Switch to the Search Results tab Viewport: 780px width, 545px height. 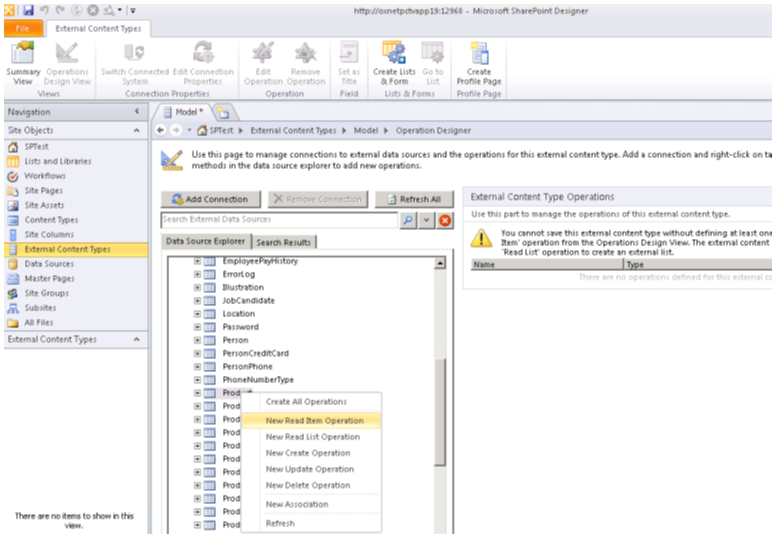click(x=283, y=242)
